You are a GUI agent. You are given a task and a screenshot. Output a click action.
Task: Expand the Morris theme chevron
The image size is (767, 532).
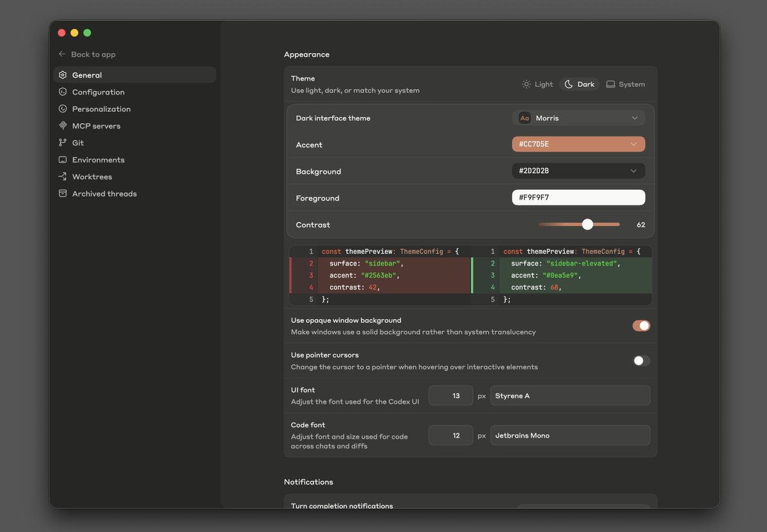click(x=635, y=118)
